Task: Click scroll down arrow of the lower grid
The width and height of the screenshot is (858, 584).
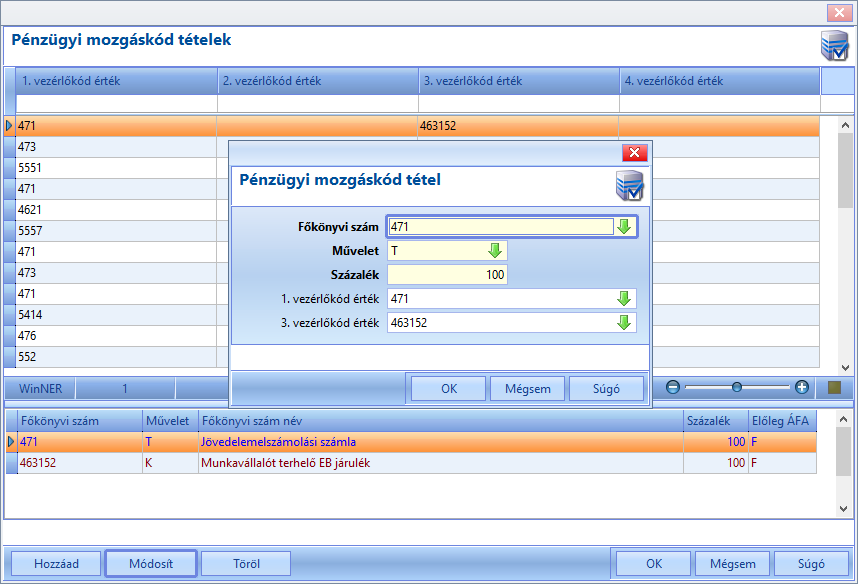Action: 843,509
